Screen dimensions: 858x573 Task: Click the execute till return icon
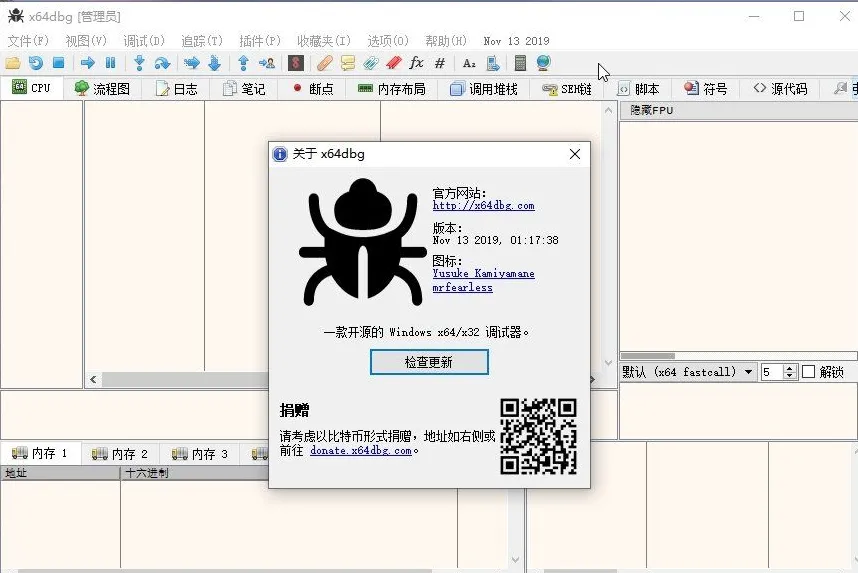[244, 63]
